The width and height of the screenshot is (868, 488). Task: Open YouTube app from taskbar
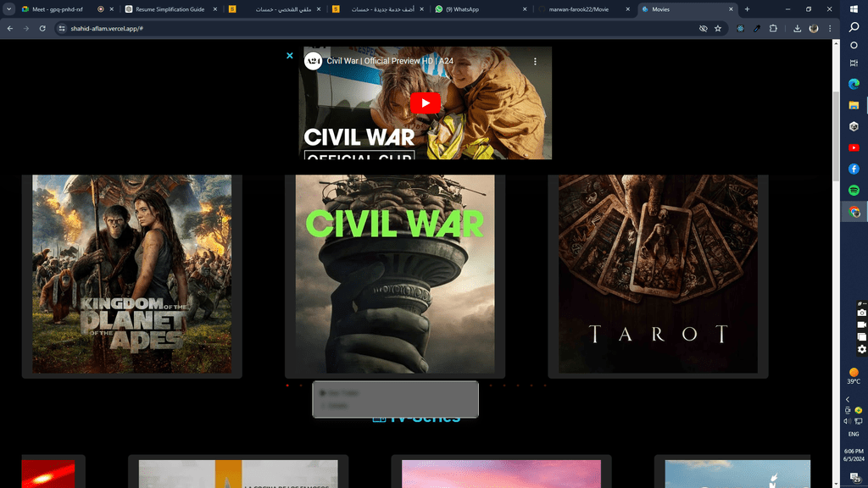tap(854, 147)
